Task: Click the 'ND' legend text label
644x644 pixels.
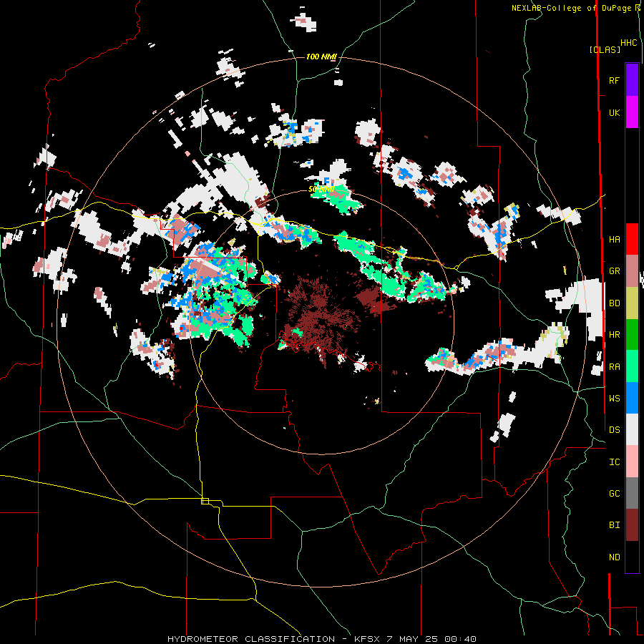Action: [615, 557]
